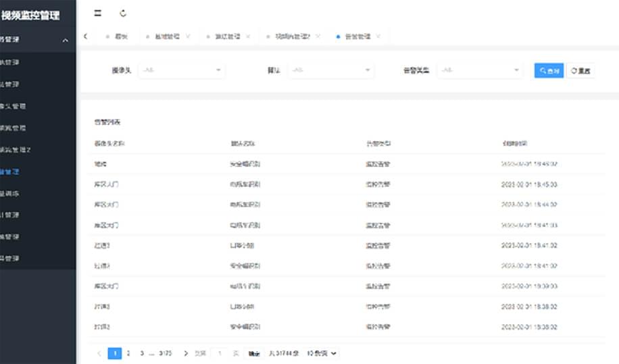Click the 重置 reset button

coord(581,70)
